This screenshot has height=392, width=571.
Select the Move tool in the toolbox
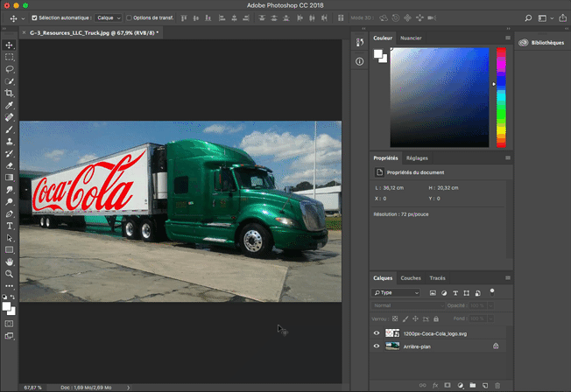pyautogui.click(x=9, y=45)
